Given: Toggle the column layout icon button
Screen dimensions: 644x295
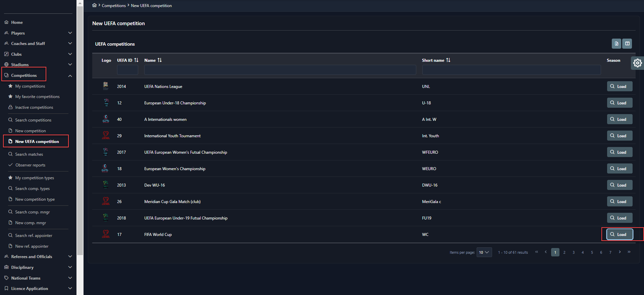Looking at the screenshot, I should [x=627, y=44].
